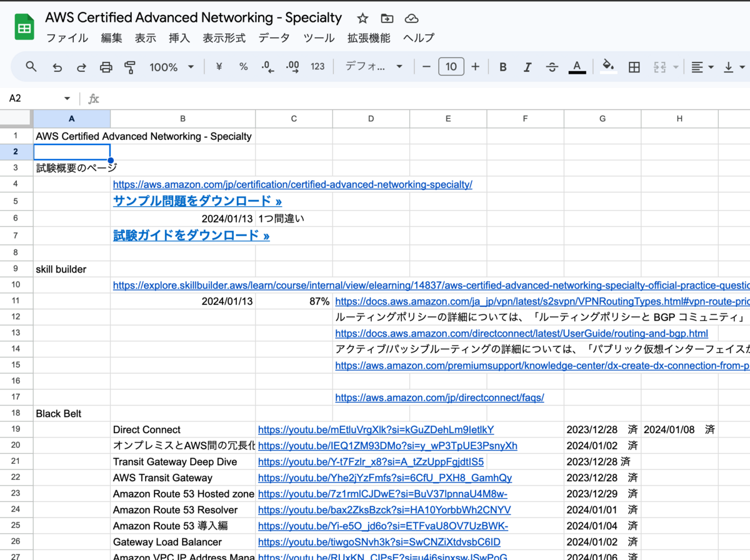Star this spreadsheet
The width and height of the screenshot is (750, 560).
click(x=362, y=18)
